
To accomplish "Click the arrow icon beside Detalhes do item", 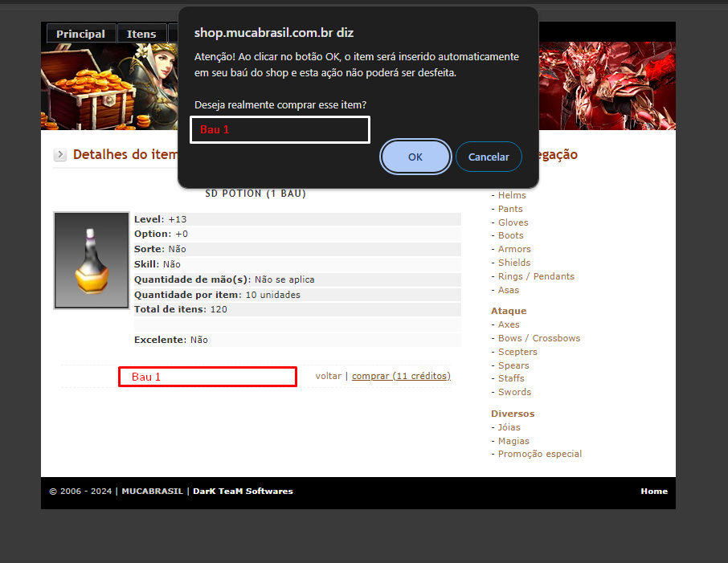I will pyautogui.click(x=60, y=155).
